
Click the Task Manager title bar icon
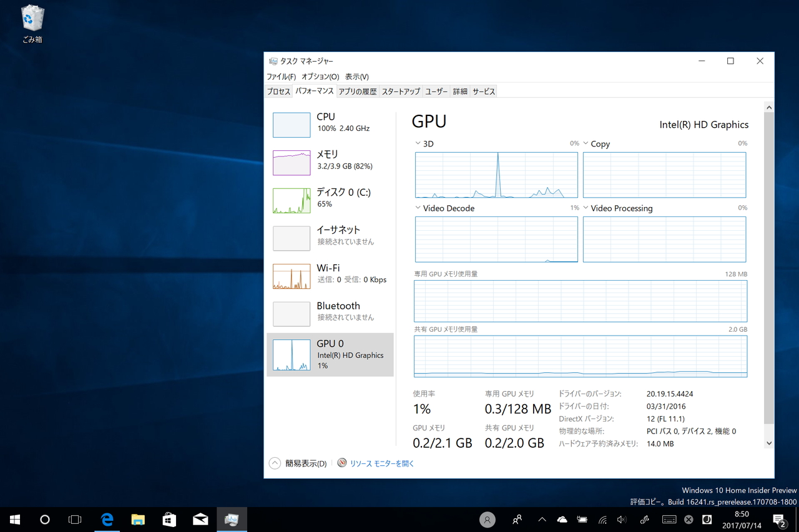point(273,61)
